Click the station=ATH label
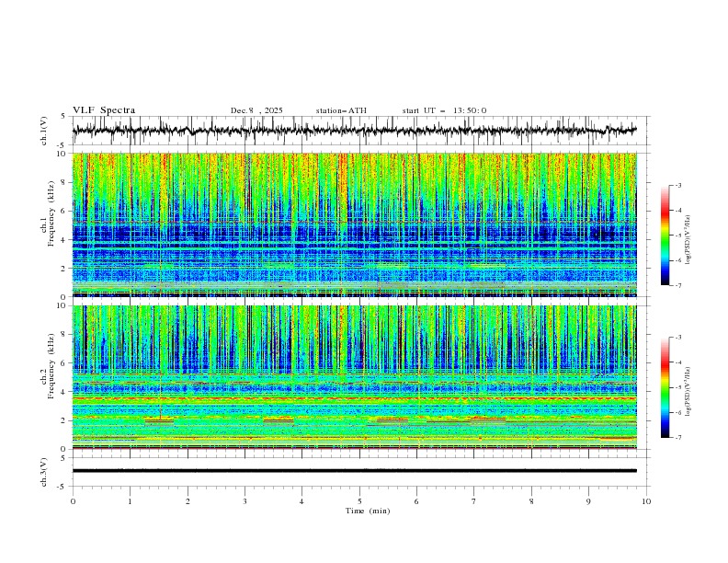Viewport: 728px width, 563px height. click(x=341, y=110)
